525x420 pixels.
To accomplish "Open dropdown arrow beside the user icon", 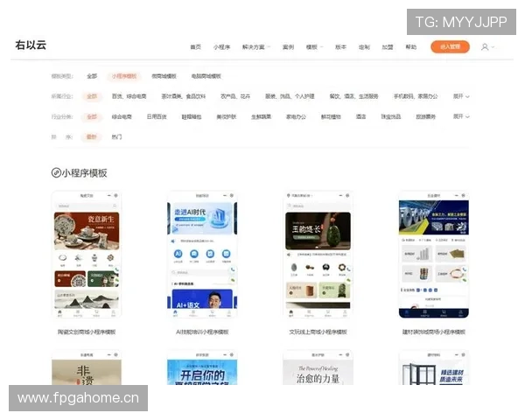I will (x=492, y=47).
